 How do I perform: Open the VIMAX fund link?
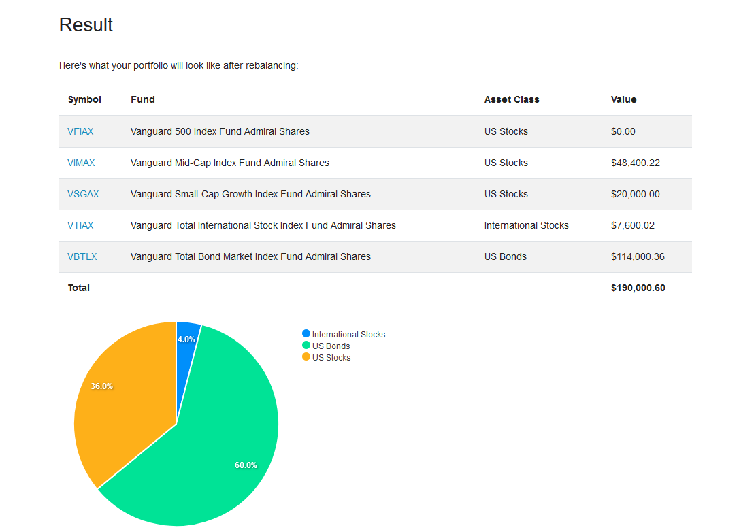tap(81, 163)
